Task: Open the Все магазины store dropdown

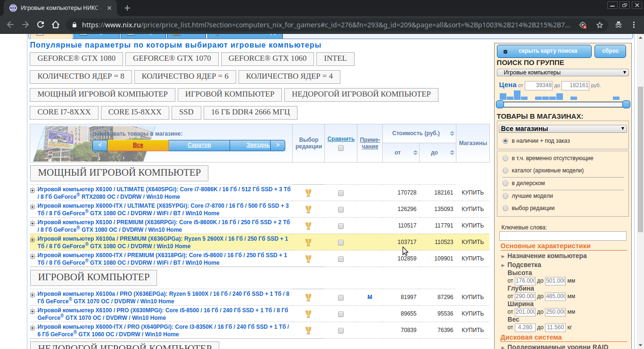Action: tap(563, 129)
